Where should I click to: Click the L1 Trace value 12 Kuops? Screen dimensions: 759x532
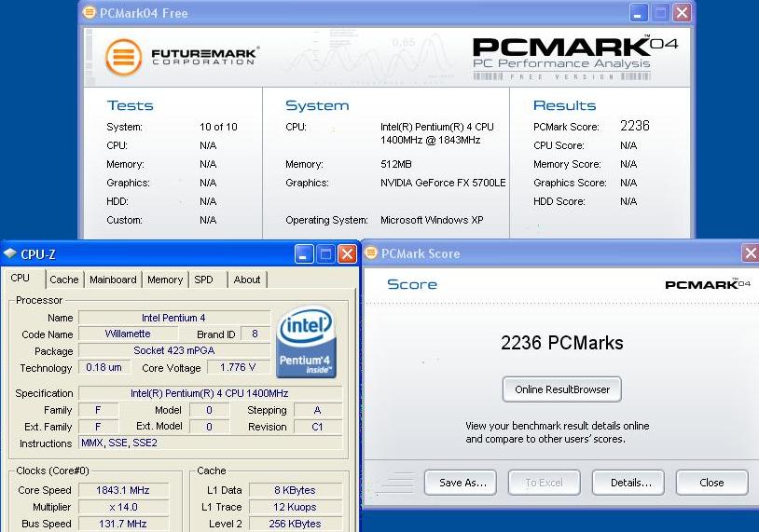click(296, 507)
